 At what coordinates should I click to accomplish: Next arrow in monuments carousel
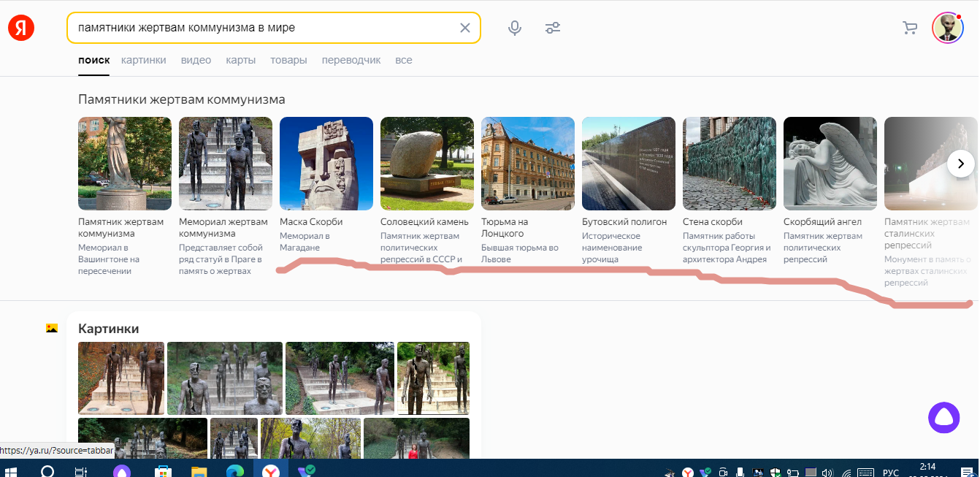[x=961, y=164]
